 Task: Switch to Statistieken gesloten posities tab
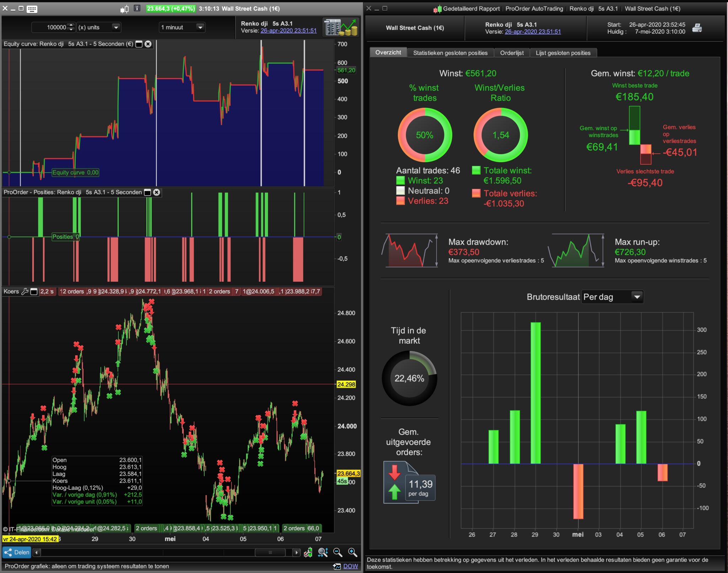point(450,53)
